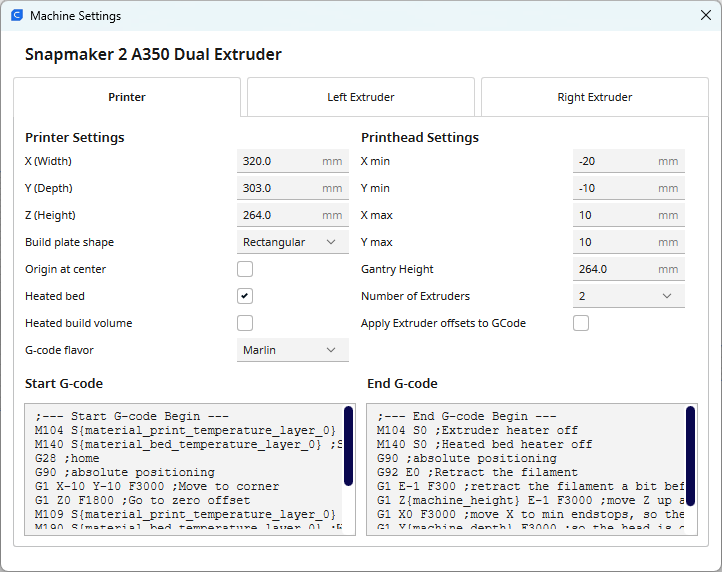Edit the Y (Depth) value field
The height and width of the screenshot is (572, 722).
click(x=280, y=188)
